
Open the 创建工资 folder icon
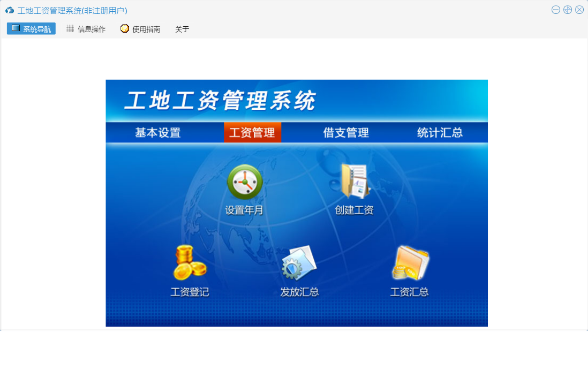coord(354,181)
